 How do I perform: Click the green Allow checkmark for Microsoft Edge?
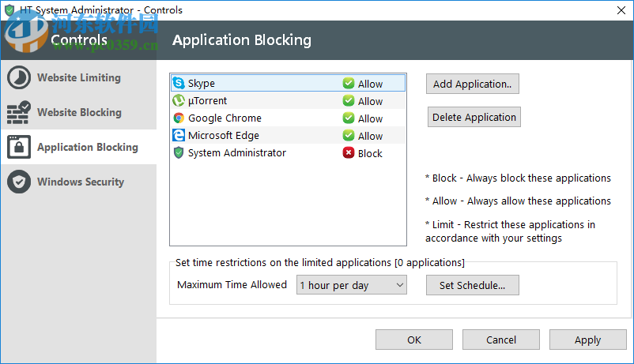(348, 135)
